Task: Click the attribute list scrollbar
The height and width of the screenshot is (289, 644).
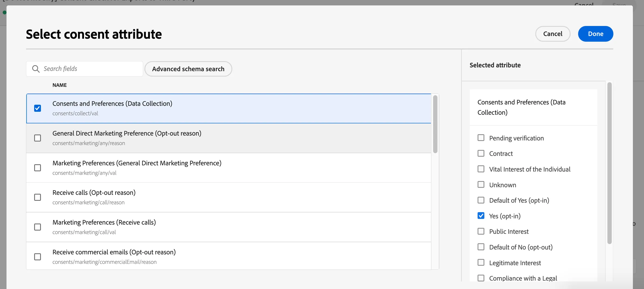Action: 435,124
